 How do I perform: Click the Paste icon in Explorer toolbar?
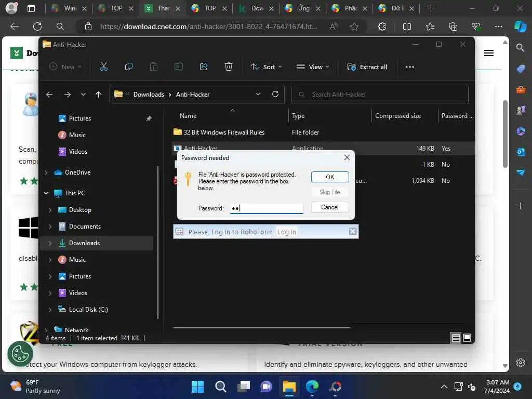[154, 67]
